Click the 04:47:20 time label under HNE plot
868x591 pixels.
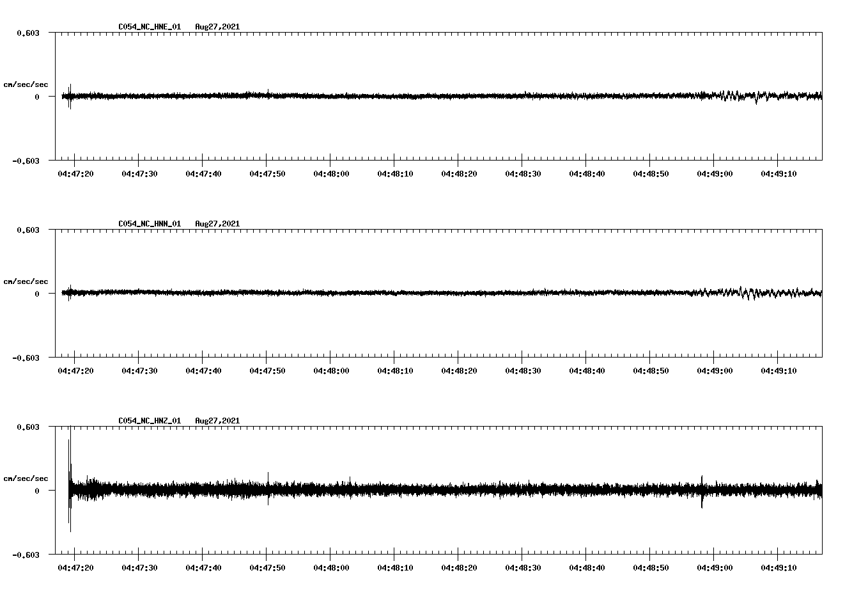pyautogui.click(x=75, y=173)
